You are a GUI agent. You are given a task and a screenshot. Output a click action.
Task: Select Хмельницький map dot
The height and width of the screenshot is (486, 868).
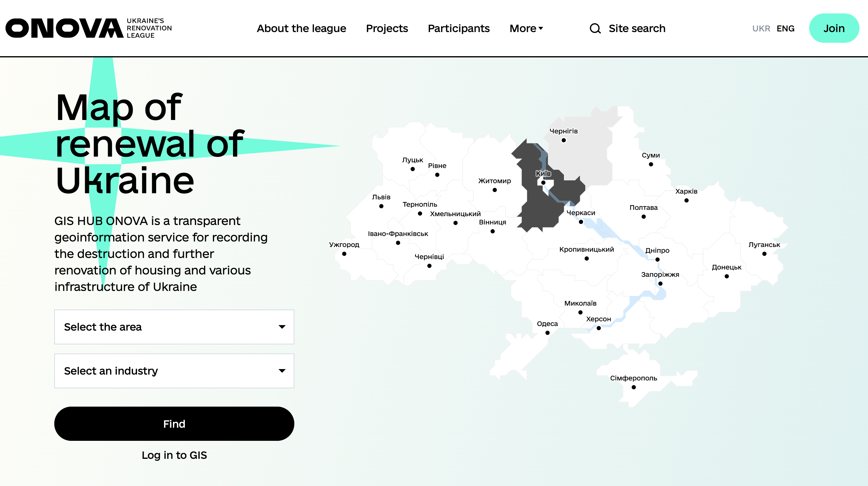(x=456, y=223)
